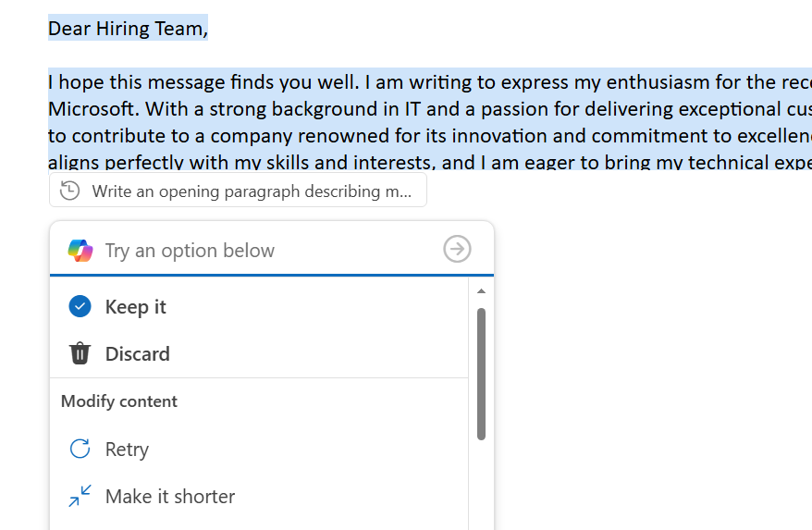Click the Discard trash can icon
This screenshot has height=530, width=812.
[80, 353]
